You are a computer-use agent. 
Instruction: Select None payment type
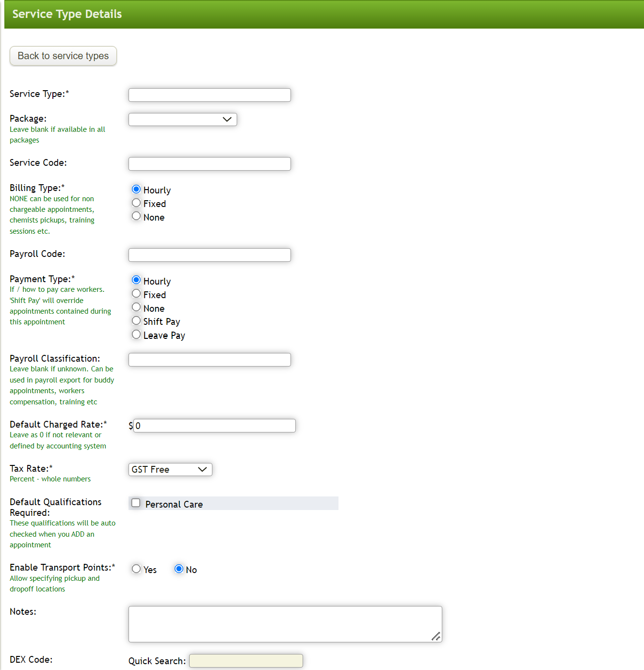click(x=136, y=307)
